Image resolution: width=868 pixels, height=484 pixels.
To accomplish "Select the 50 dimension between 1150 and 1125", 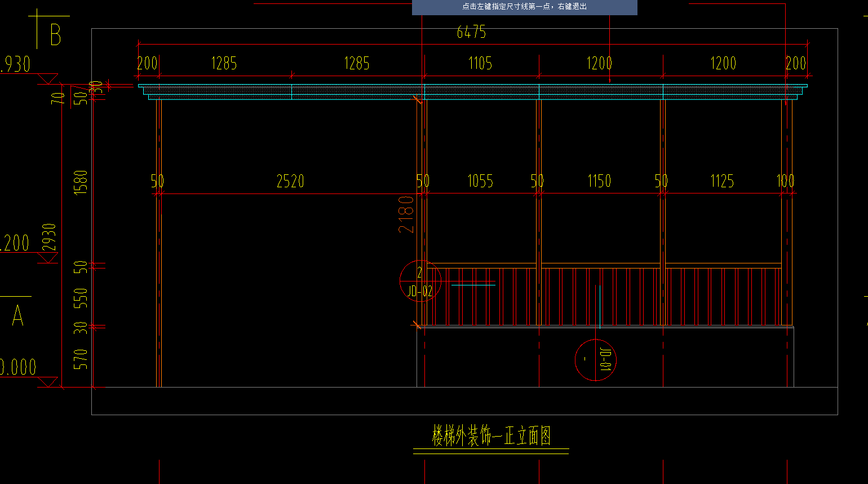I will coord(661,181).
